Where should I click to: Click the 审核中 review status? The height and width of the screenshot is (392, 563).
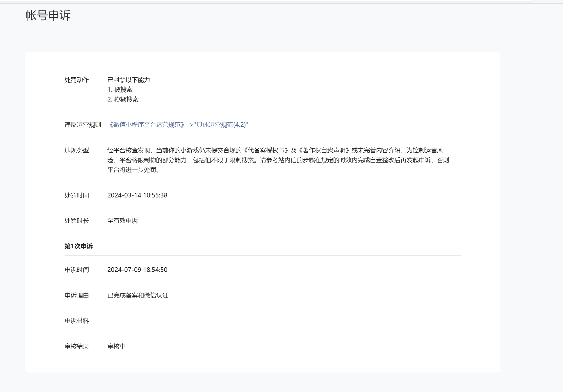(116, 346)
